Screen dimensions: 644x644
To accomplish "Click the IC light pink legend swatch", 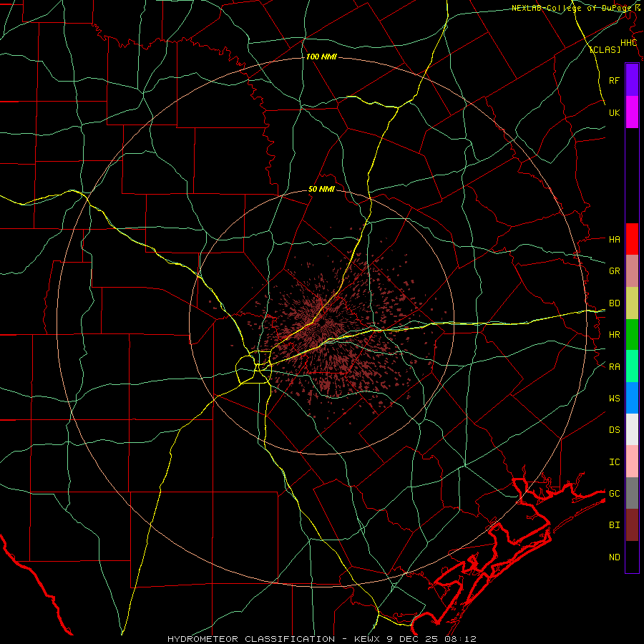I will [632, 462].
